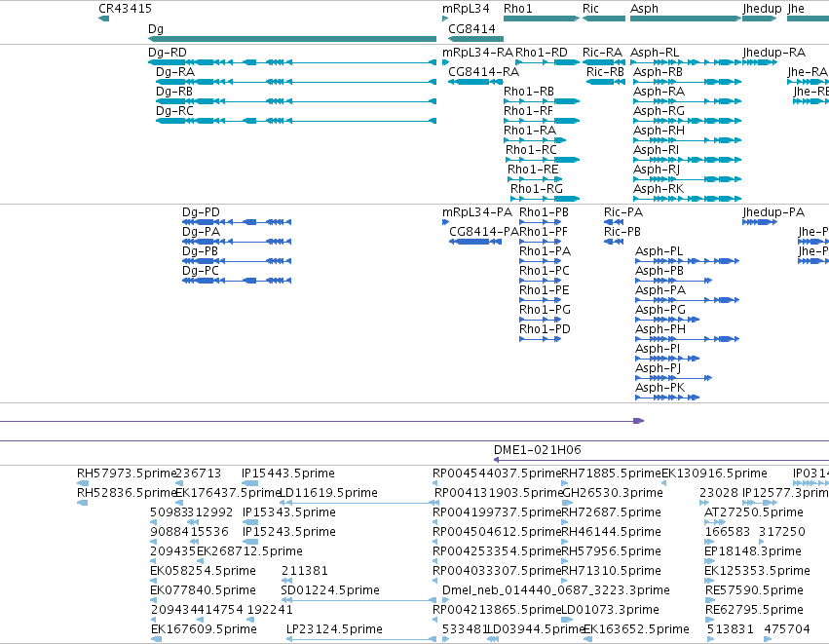Click the Ric gene feature
The height and width of the screenshot is (644, 829).
[604, 19]
